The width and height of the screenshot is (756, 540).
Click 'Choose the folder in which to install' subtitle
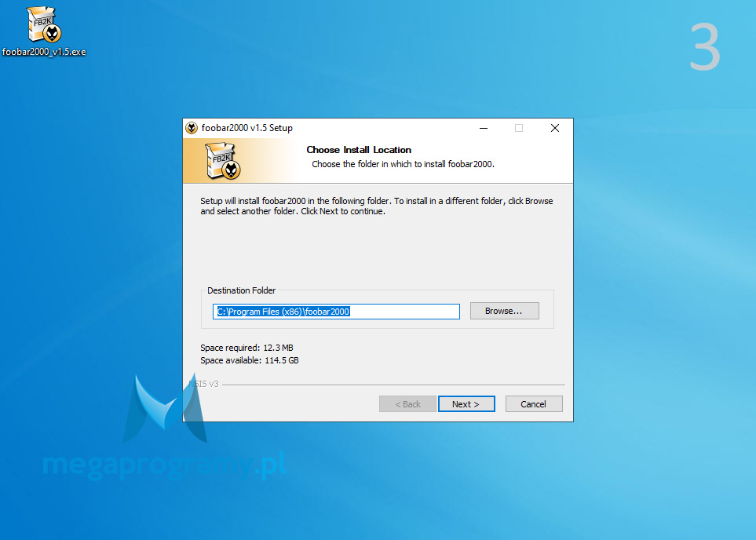pos(403,164)
